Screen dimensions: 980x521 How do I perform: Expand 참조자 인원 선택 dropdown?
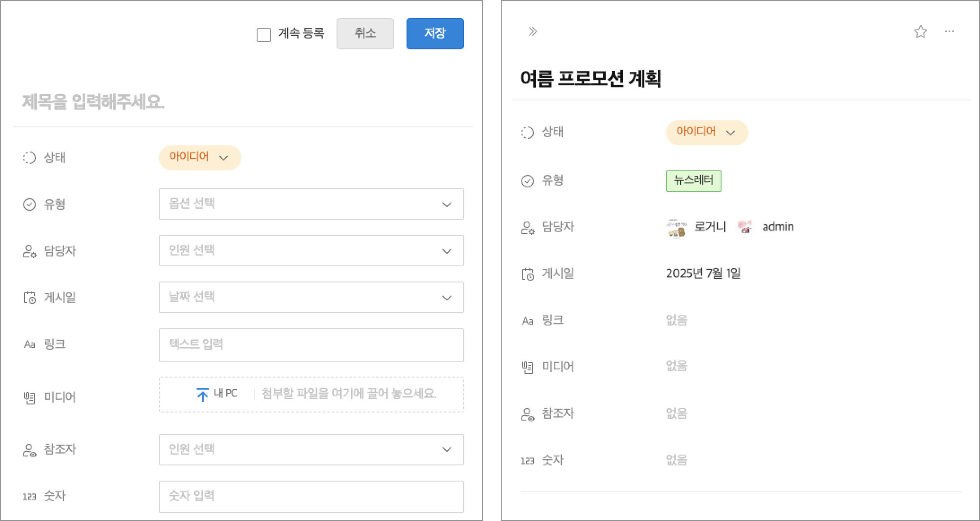click(x=311, y=450)
